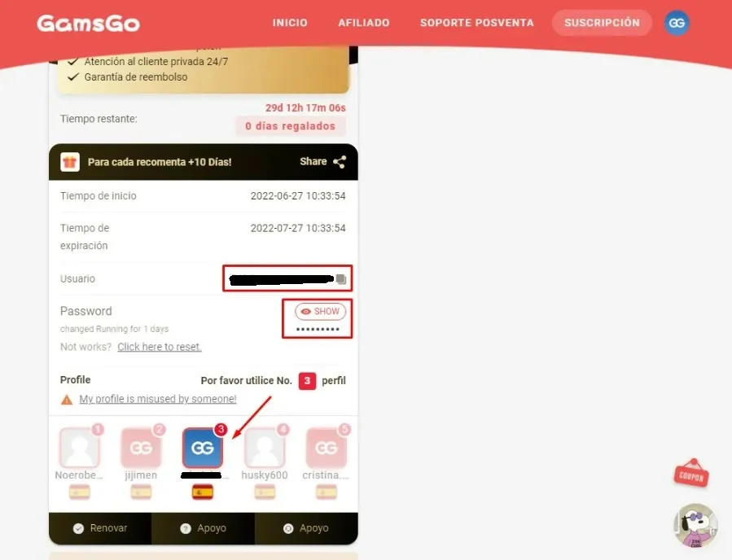Select profile 3 with the blue GG avatar

coord(203,448)
